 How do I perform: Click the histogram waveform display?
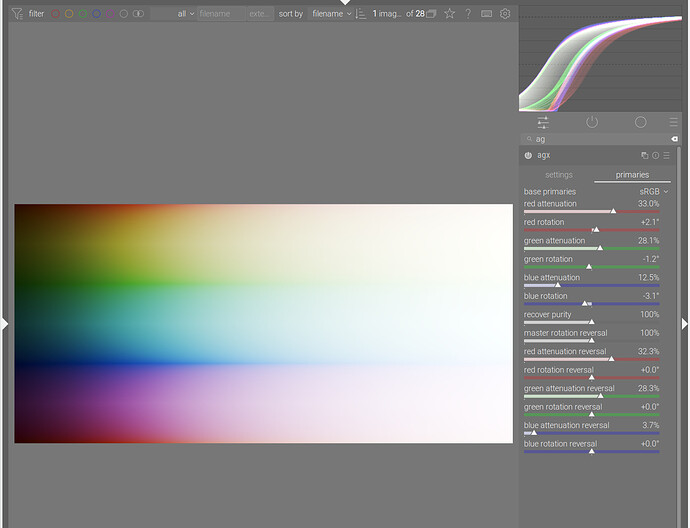(600, 59)
